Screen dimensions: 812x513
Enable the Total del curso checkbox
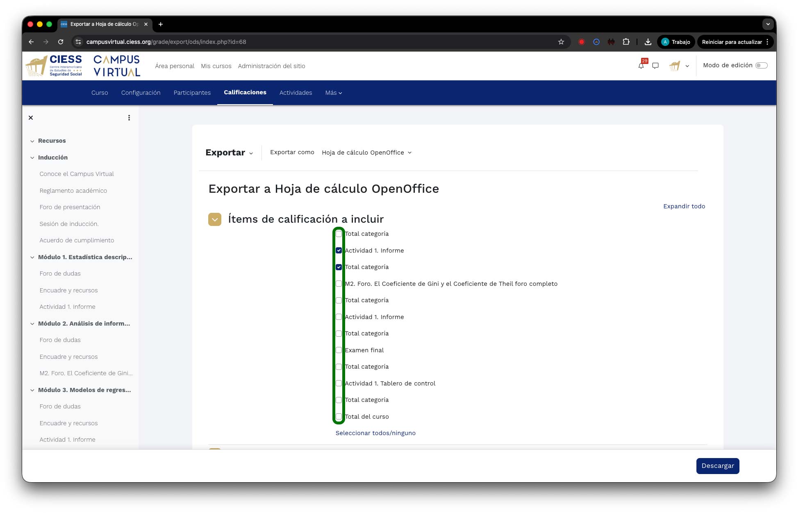pos(339,417)
